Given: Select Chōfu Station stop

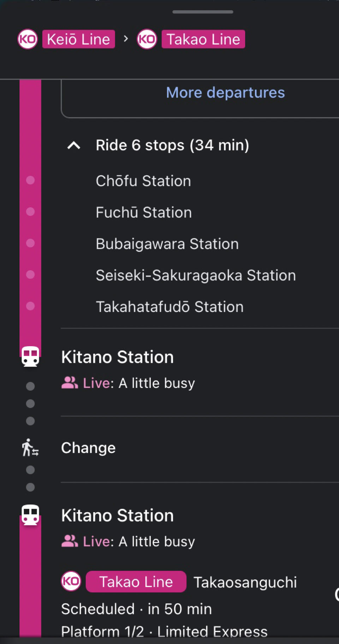Looking at the screenshot, I should (x=143, y=181).
